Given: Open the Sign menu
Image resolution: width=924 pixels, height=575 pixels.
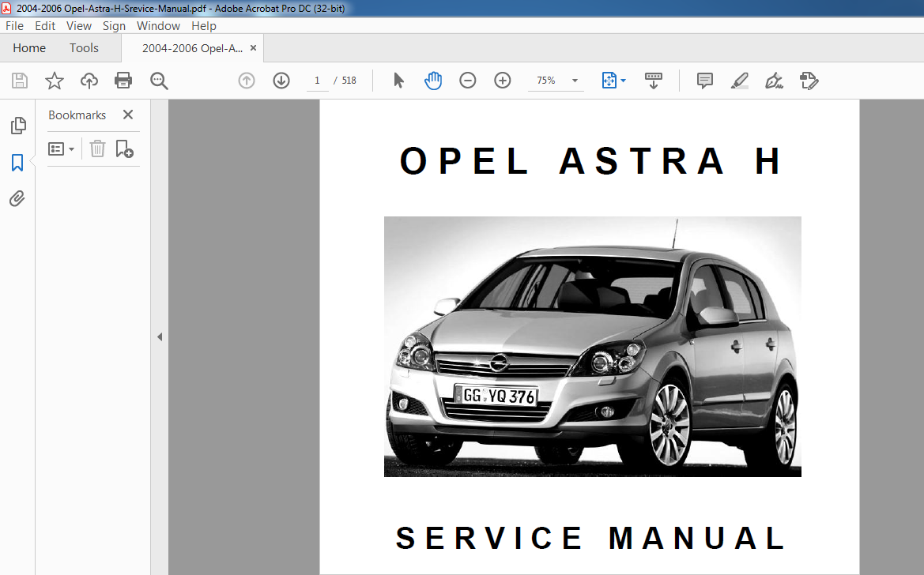Looking at the screenshot, I should (x=114, y=26).
